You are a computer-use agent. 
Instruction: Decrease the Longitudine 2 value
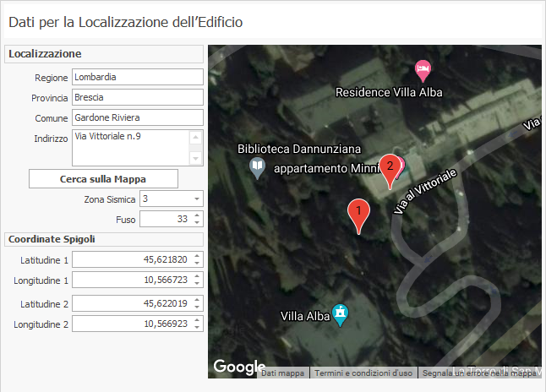[197, 328]
